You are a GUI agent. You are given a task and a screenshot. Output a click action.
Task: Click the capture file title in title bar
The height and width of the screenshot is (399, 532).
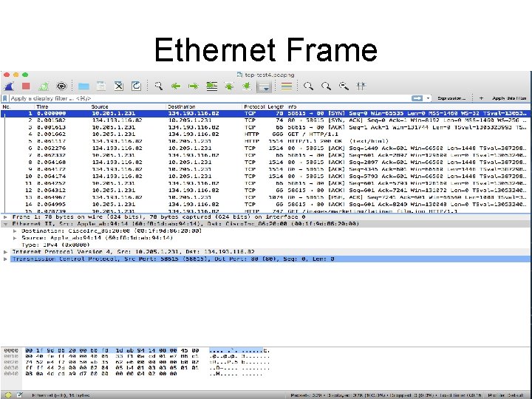(x=269, y=75)
